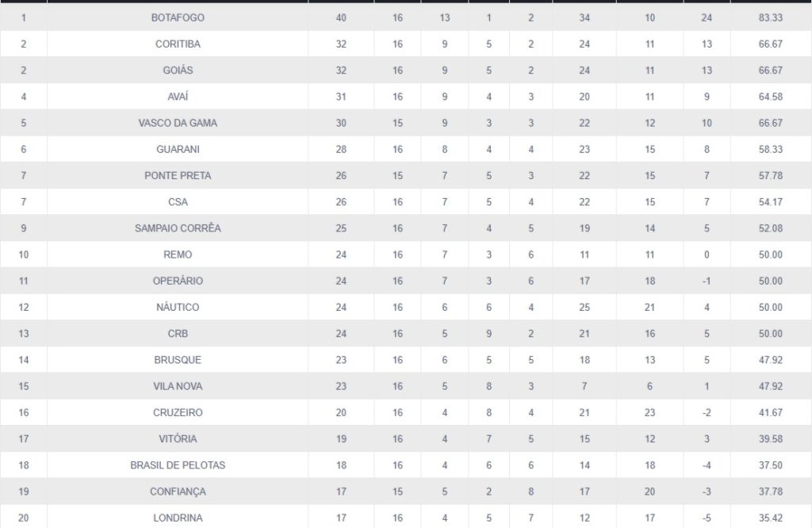Open Sampaio Corrêa team name
812x528 pixels.
click(x=178, y=228)
